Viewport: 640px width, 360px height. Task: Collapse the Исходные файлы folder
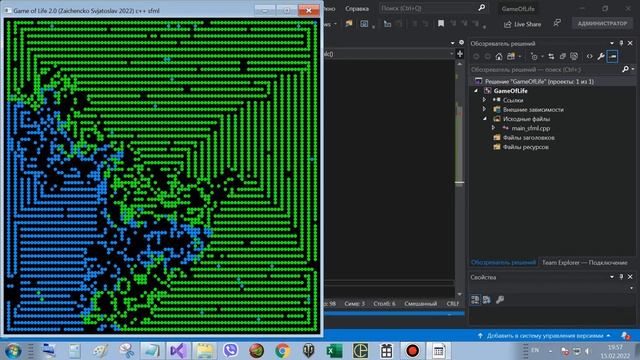coord(484,118)
